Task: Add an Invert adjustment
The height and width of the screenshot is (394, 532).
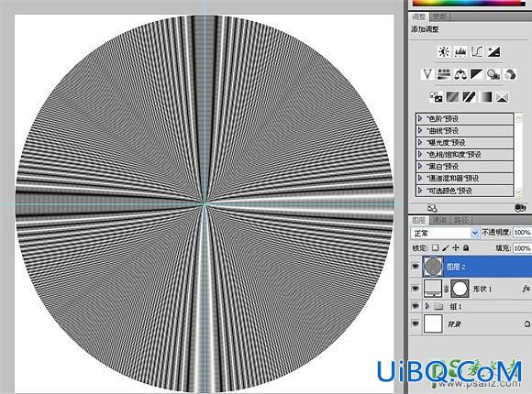Action: pyautogui.click(x=436, y=97)
